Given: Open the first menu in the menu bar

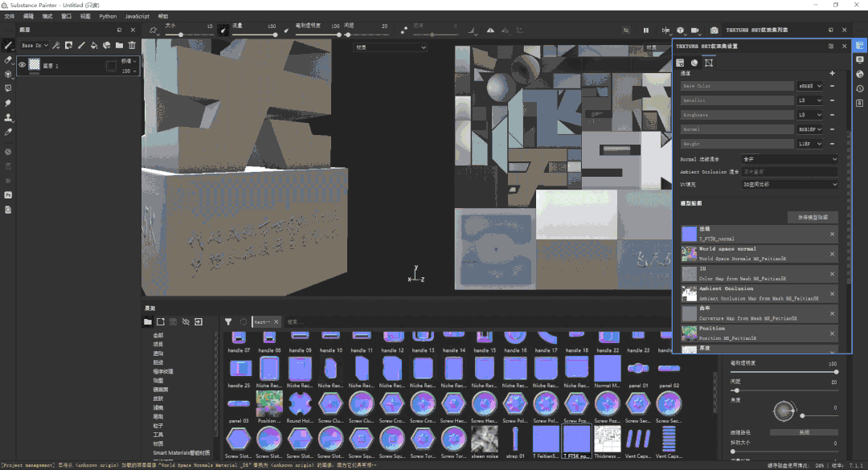Looking at the screenshot, I should tap(10, 16).
